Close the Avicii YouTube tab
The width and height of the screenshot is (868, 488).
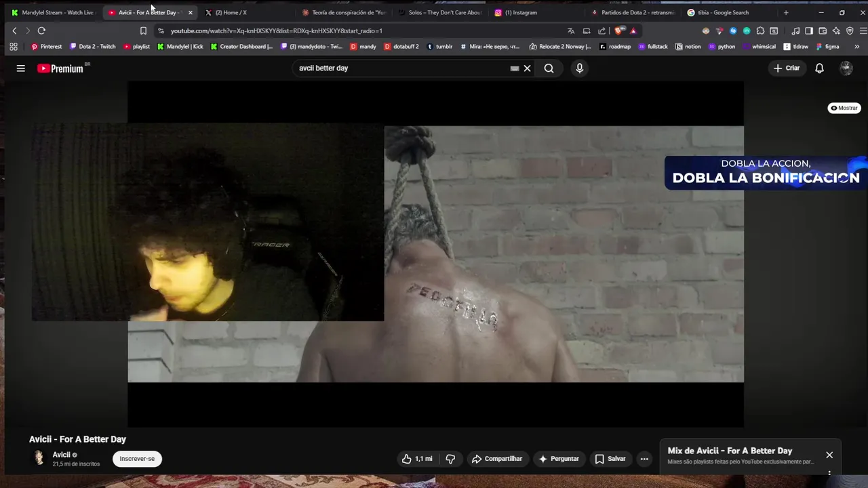point(190,12)
